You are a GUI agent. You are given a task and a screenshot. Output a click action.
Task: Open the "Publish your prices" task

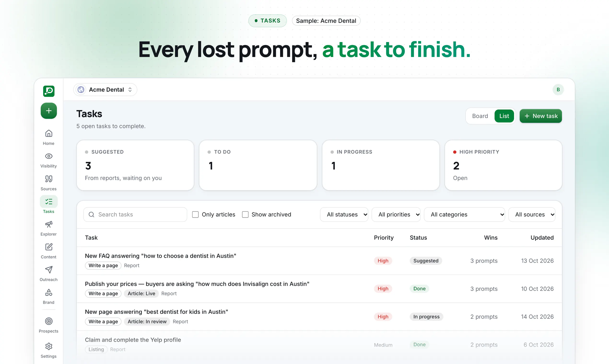197,284
